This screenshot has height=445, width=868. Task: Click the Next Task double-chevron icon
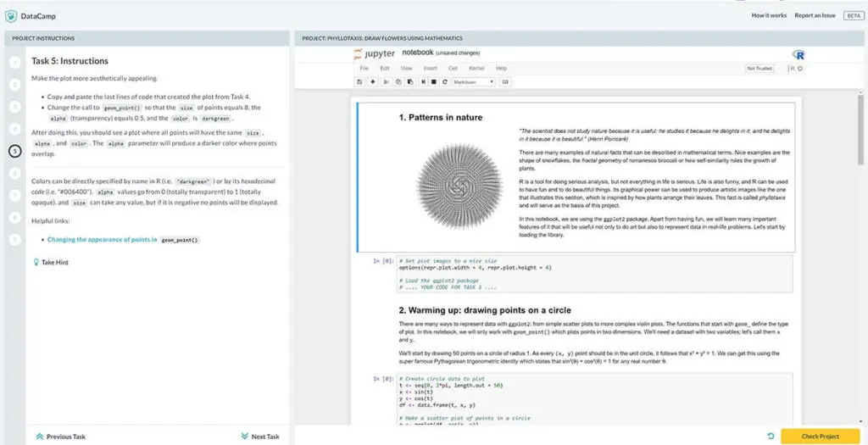(x=245, y=437)
